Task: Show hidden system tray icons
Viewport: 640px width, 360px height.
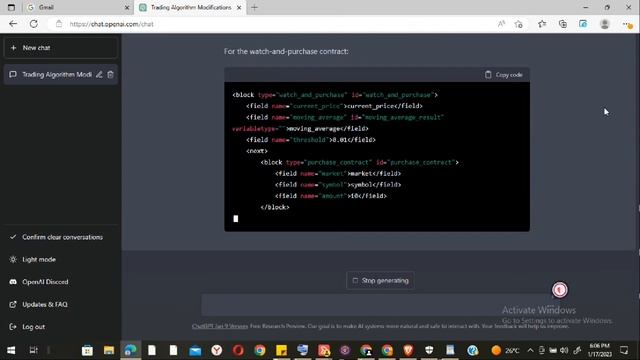Action: pos(530,350)
